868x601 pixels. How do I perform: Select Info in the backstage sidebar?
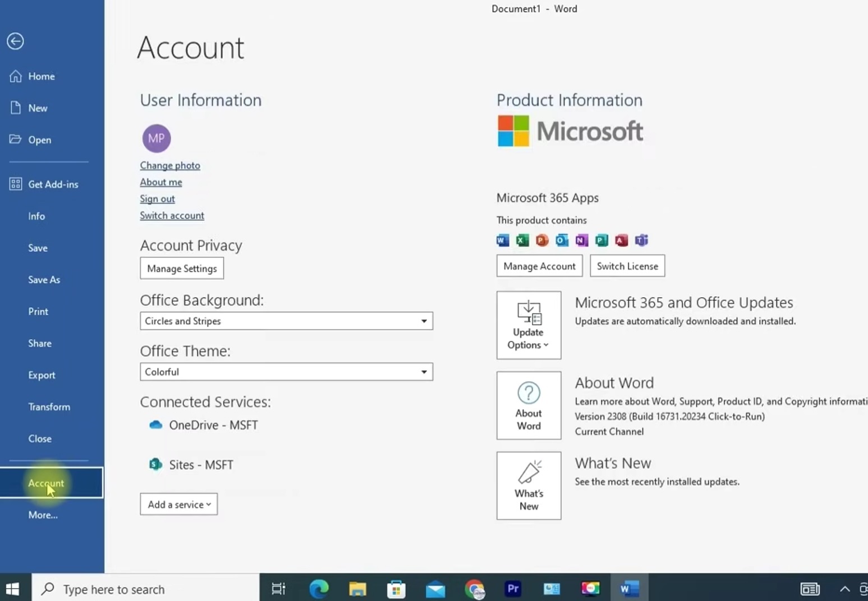[36, 216]
